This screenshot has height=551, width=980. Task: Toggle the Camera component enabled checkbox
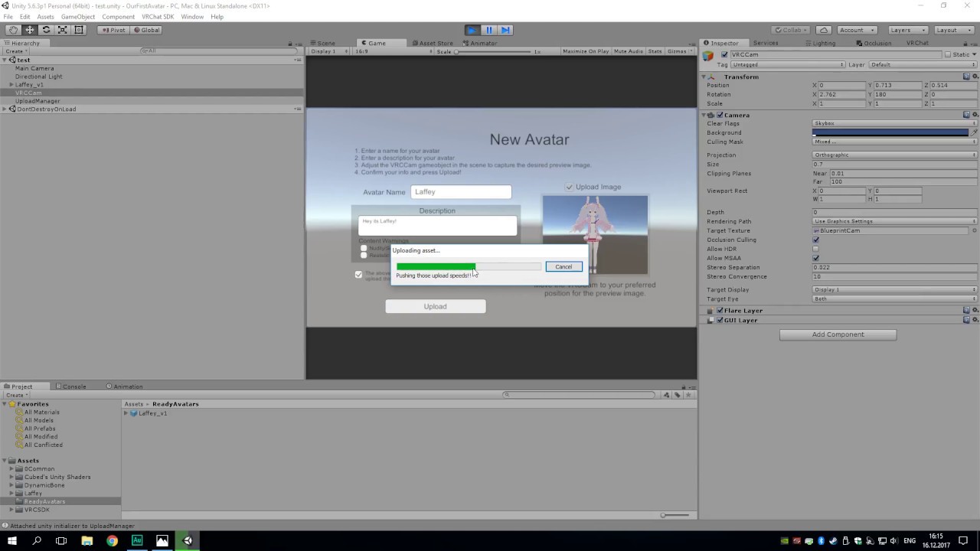(720, 115)
